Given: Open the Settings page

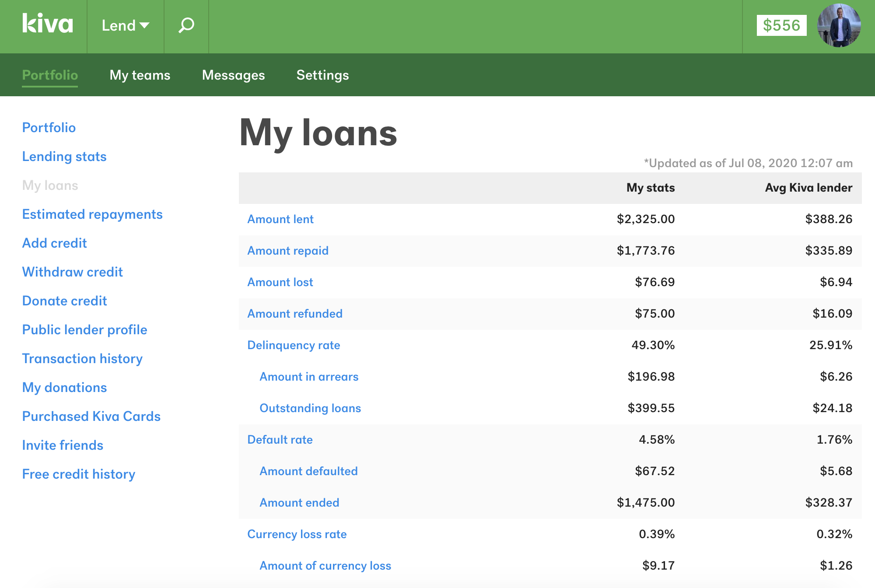Looking at the screenshot, I should point(322,75).
